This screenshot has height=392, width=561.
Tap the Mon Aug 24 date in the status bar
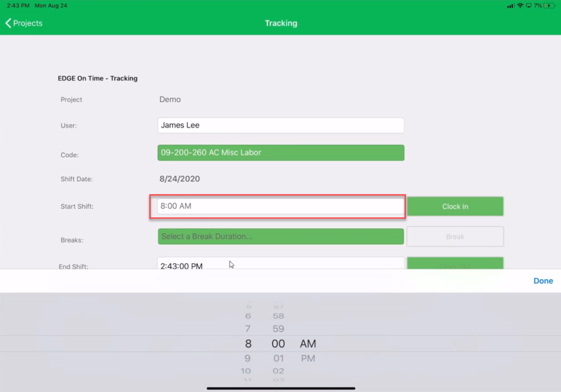click(50, 5)
